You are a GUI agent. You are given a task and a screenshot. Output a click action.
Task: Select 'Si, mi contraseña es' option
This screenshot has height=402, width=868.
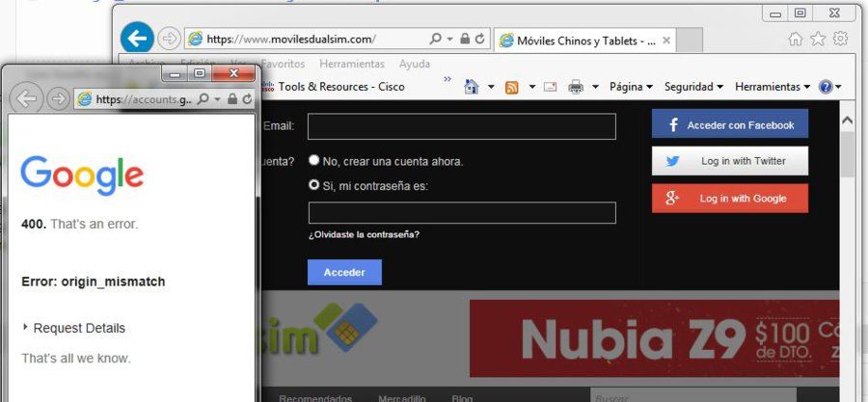(314, 185)
